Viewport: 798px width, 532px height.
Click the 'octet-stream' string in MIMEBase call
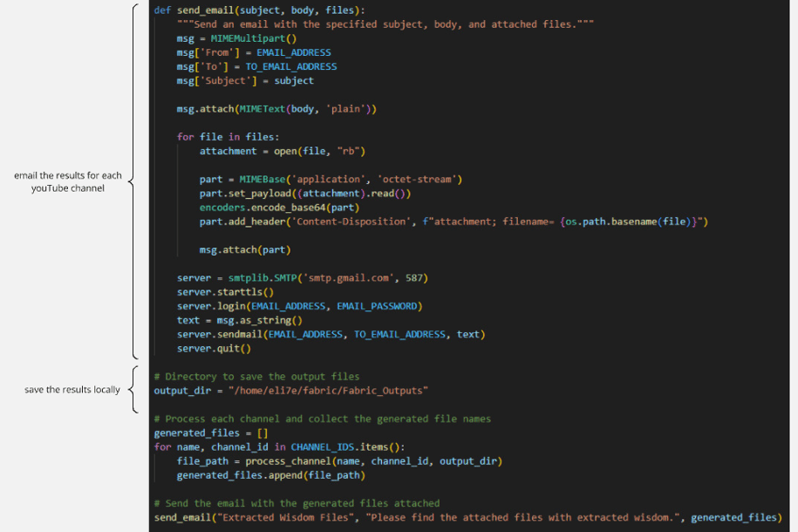416,179
